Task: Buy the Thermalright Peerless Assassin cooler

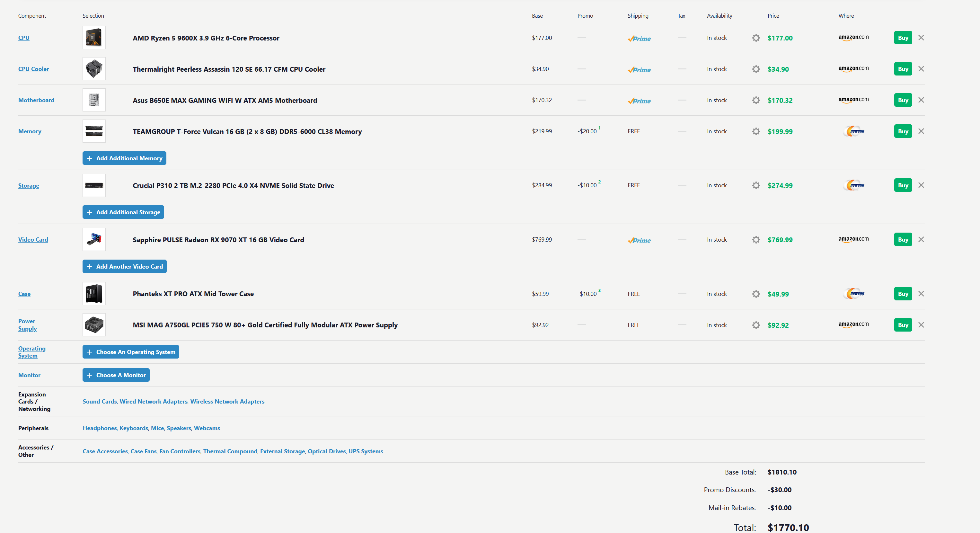Action: click(x=903, y=69)
